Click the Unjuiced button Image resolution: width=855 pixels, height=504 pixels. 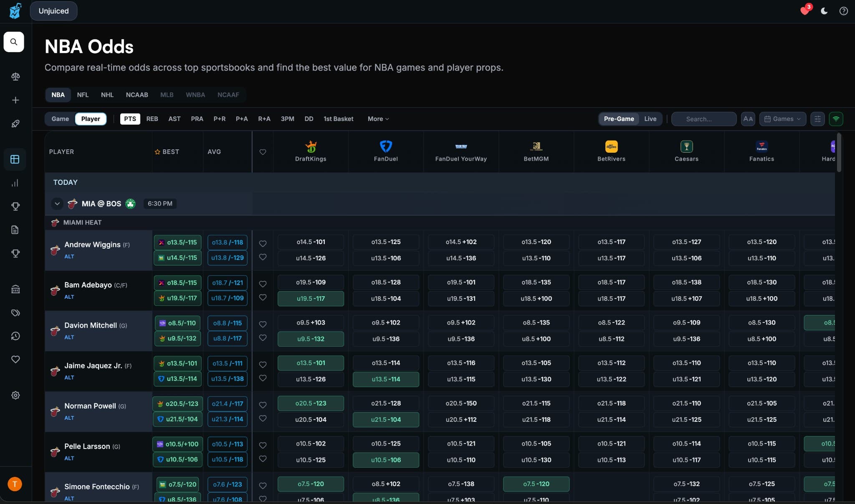54,11
